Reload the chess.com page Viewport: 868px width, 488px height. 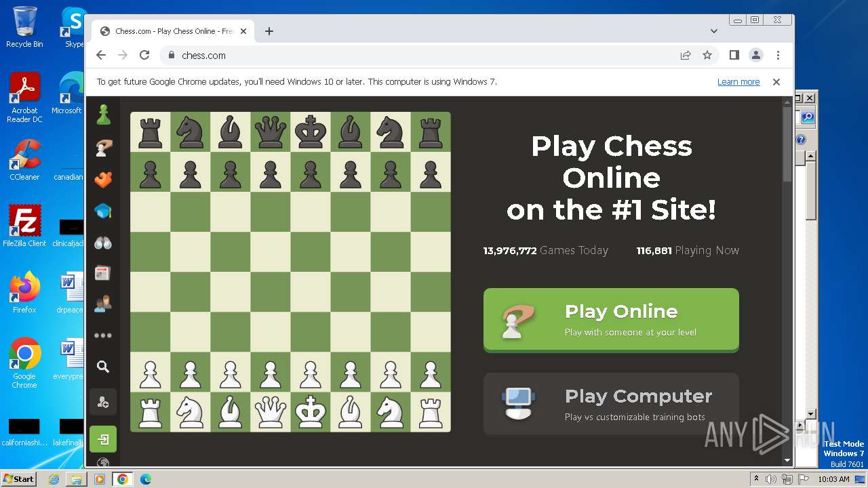pyautogui.click(x=144, y=56)
